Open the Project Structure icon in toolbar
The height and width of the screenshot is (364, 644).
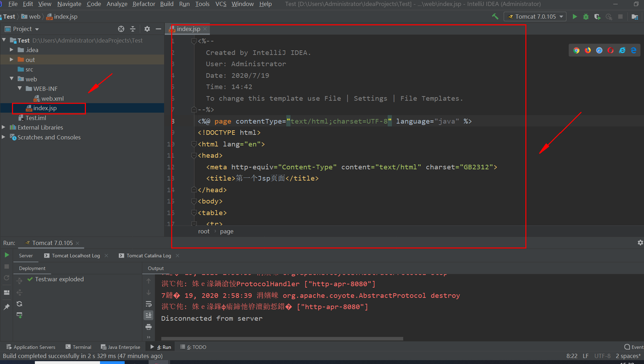click(635, 16)
